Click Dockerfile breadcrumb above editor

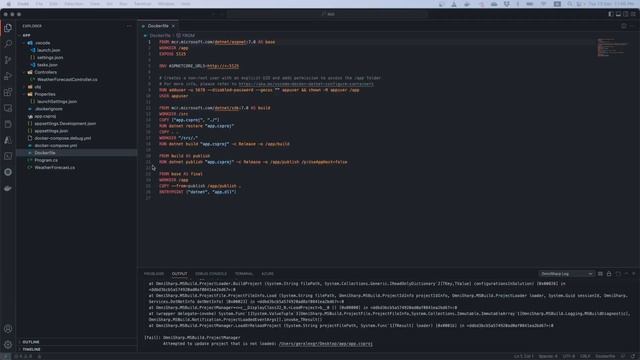(x=160, y=36)
